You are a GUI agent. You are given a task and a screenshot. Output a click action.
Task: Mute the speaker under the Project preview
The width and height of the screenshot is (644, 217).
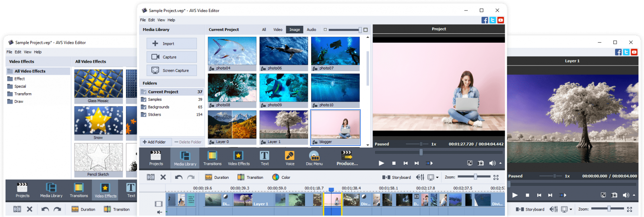coord(492,163)
